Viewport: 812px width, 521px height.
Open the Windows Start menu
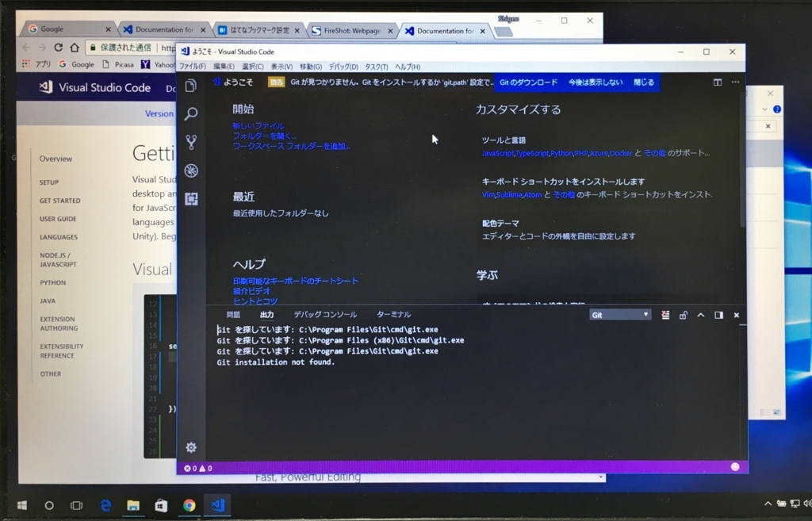point(21,505)
